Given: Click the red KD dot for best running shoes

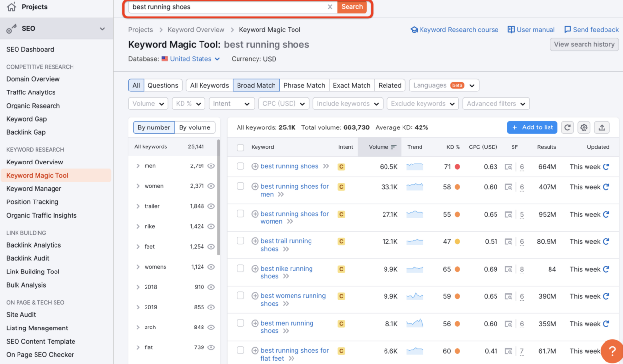Looking at the screenshot, I should [x=458, y=167].
